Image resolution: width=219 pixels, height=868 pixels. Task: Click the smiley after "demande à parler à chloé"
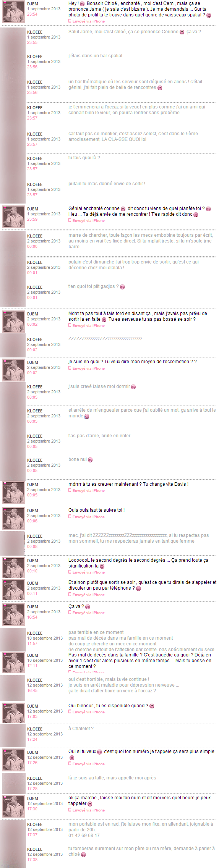tap(83, 855)
